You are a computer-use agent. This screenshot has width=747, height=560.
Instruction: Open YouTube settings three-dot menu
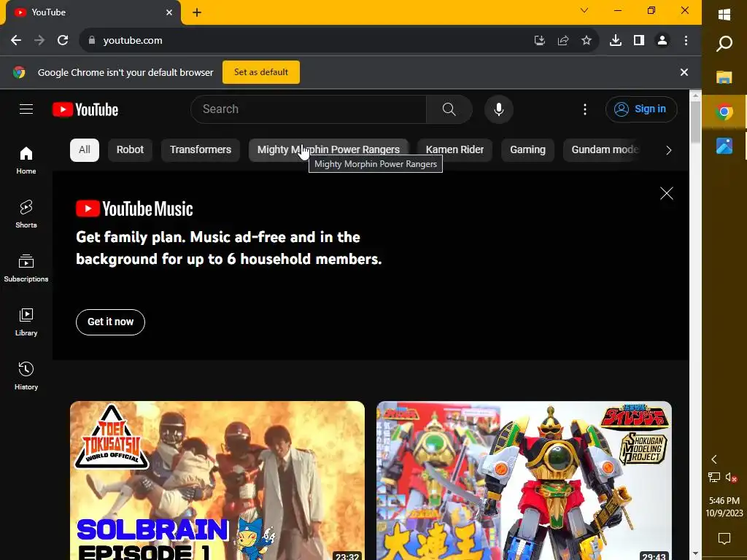point(584,109)
